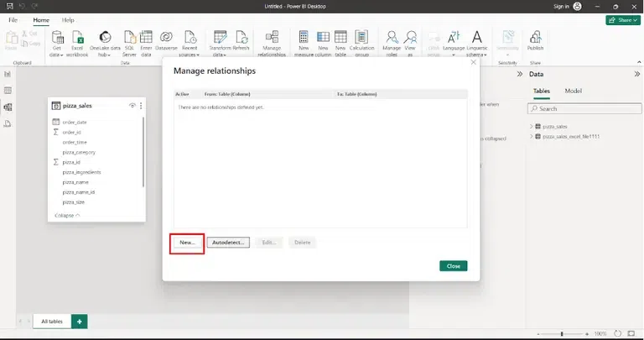The width and height of the screenshot is (644, 340).
Task: Open Recent sources
Action: [x=190, y=43]
